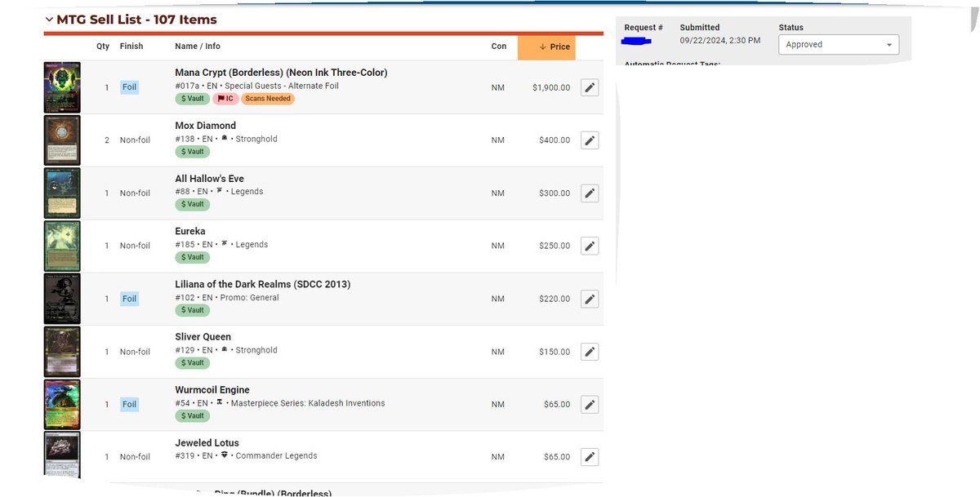980x497 pixels.
Task: Select the Wurmcoil Engine card name
Action: coord(212,390)
